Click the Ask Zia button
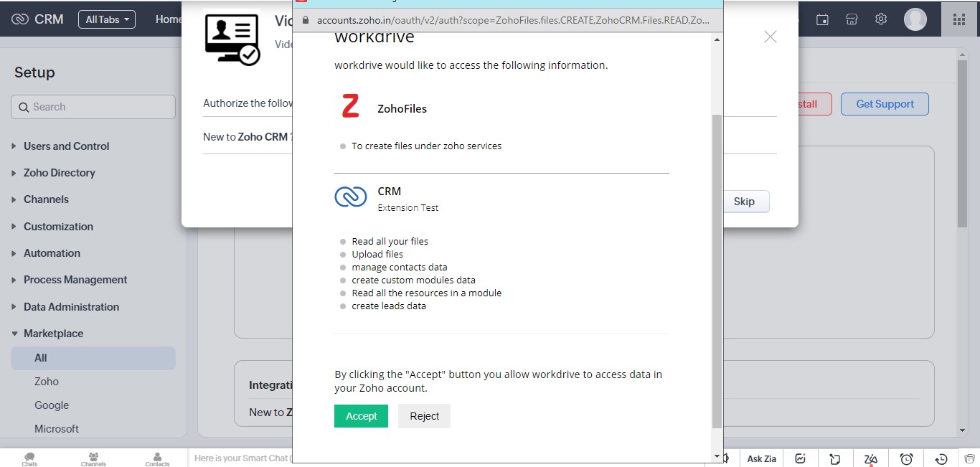980x467 pixels. [761, 458]
